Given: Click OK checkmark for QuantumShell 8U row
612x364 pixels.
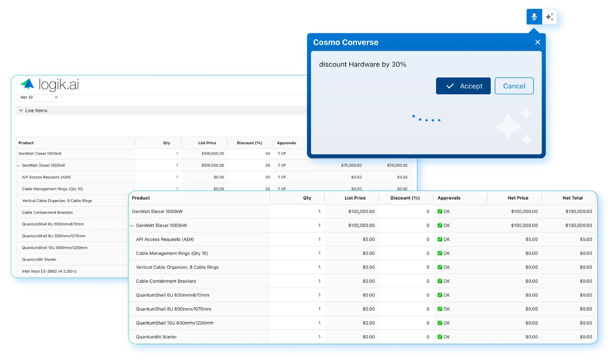Looking at the screenshot, I should (x=440, y=309).
